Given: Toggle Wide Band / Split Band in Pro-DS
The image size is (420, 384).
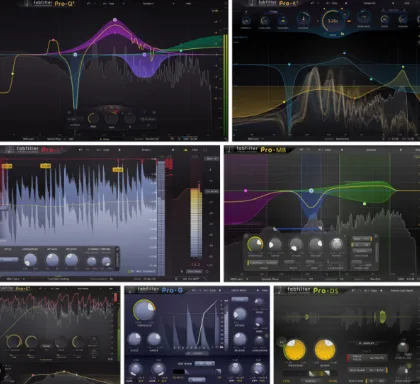Looking at the screenshot, I should point(367,370).
